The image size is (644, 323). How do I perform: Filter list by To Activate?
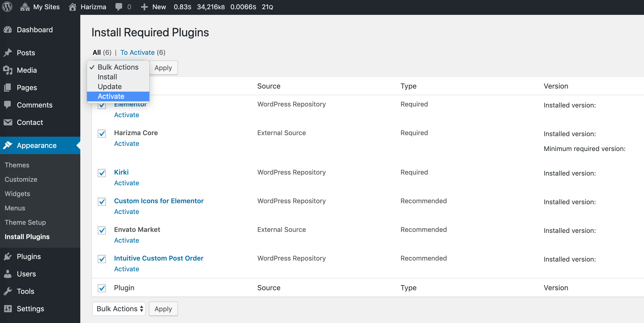pyautogui.click(x=138, y=52)
